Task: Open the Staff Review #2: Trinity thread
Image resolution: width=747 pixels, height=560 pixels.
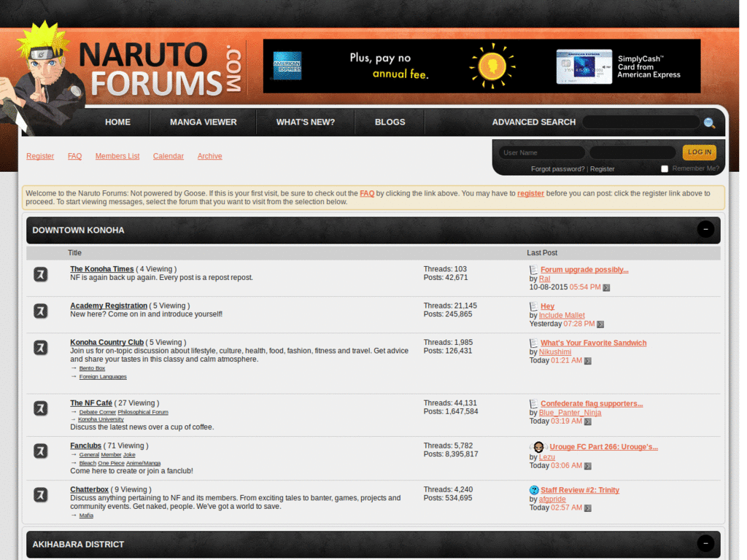Action: coord(580,490)
